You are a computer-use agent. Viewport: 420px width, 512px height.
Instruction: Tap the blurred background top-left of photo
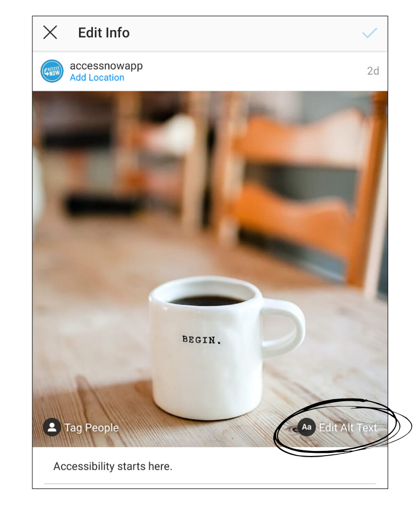pyautogui.click(x=81, y=131)
